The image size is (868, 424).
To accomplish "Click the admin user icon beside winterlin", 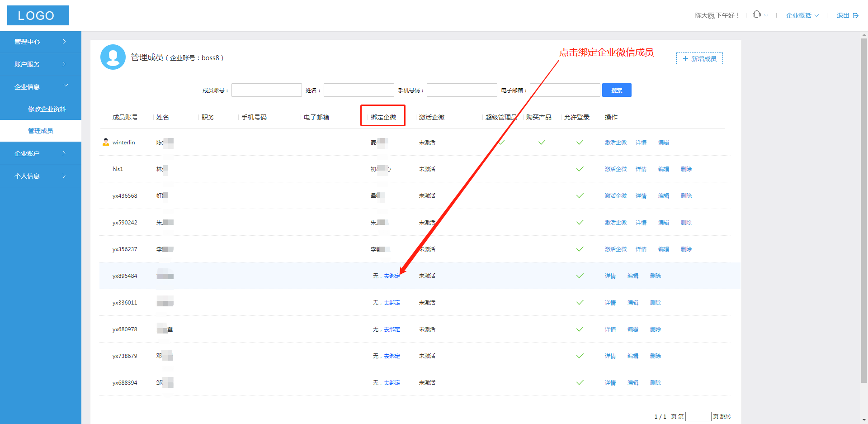I will pyautogui.click(x=106, y=142).
